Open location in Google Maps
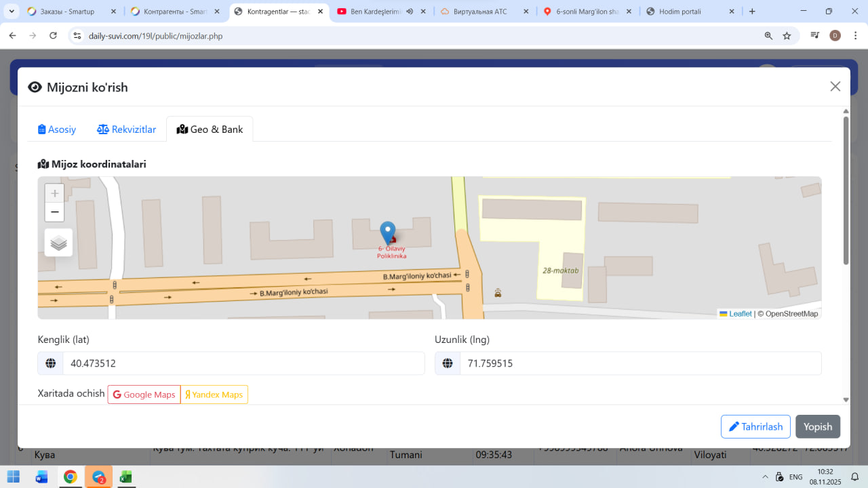This screenshot has width=868, height=488. point(144,394)
